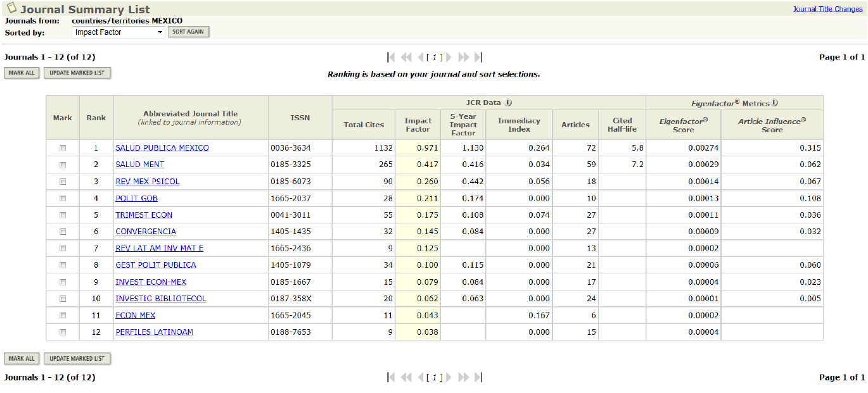The width and height of the screenshot is (868, 393).
Task: Click the top UPDATE MARKED LIST button
Action: click(77, 73)
